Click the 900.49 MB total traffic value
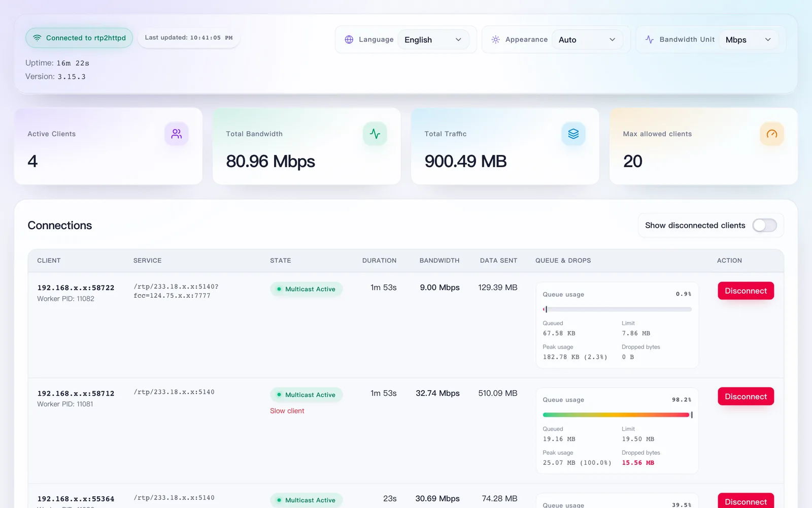This screenshot has width=812, height=508. (x=465, y=162)
